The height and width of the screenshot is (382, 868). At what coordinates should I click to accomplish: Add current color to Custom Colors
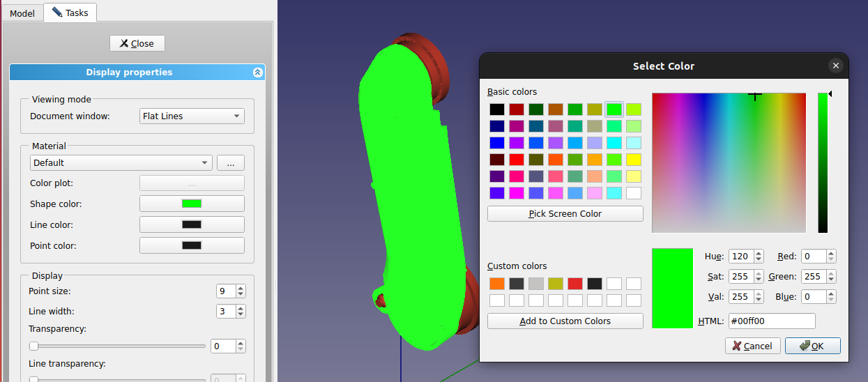click(x=565, y=321)
